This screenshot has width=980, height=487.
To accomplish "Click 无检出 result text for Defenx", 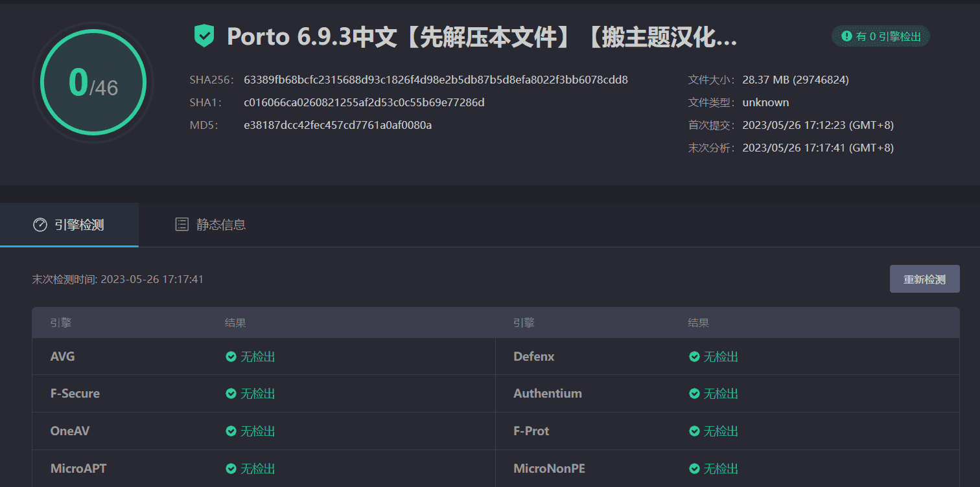I will pos(721,357).
